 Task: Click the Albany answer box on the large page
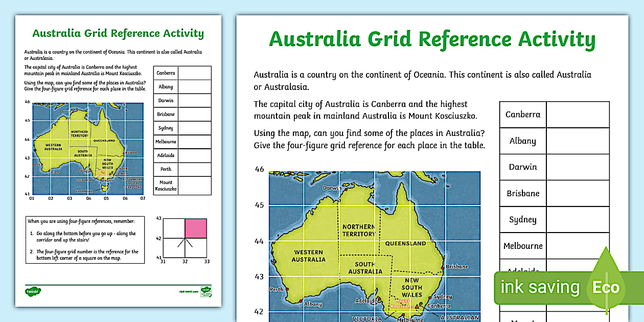point(578,141)
